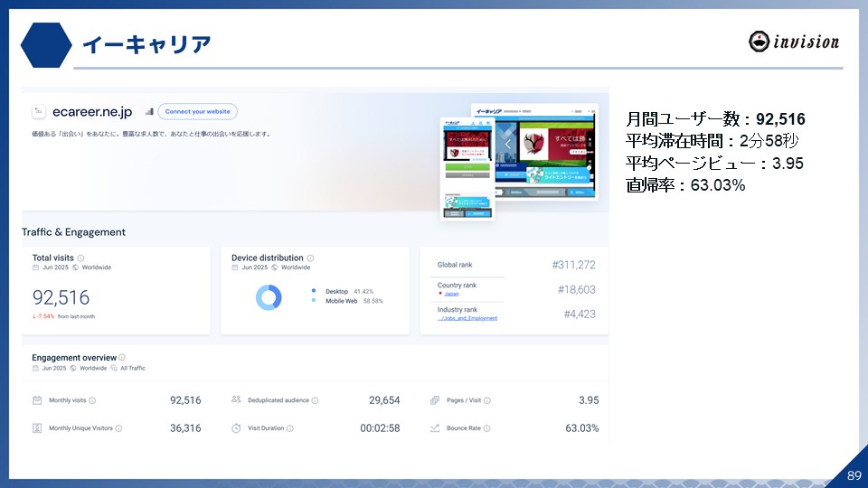Click the Deduplicated audience people icon
Image resolution: width=868 pixels, height=488 pixels.
[x=236, y=399]
